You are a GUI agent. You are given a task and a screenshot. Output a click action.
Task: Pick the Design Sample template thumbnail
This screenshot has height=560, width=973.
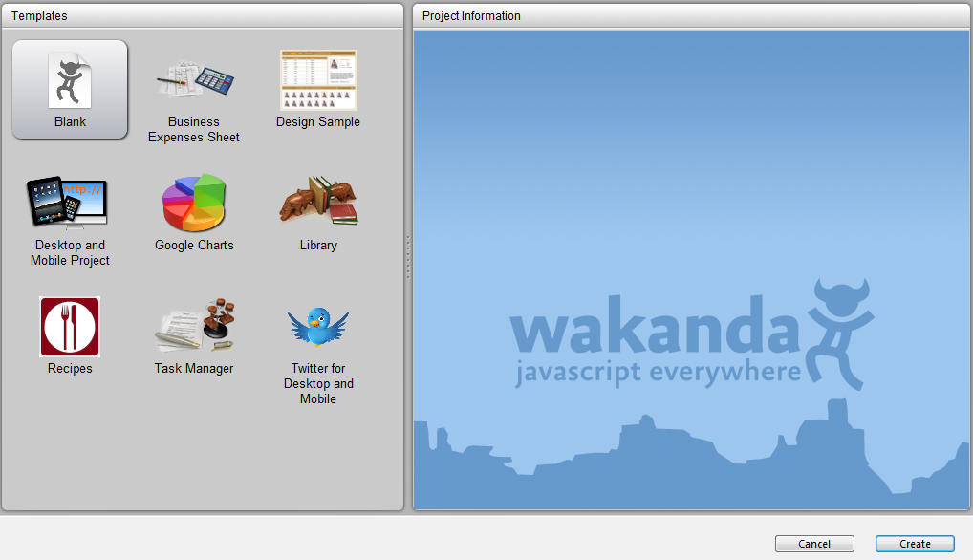coord(318,80)
